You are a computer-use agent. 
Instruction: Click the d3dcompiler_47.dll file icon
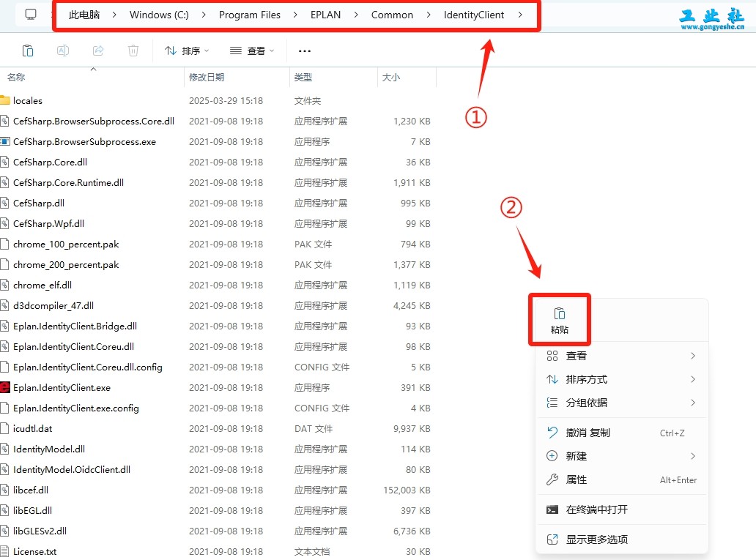[x=5, y=305]
